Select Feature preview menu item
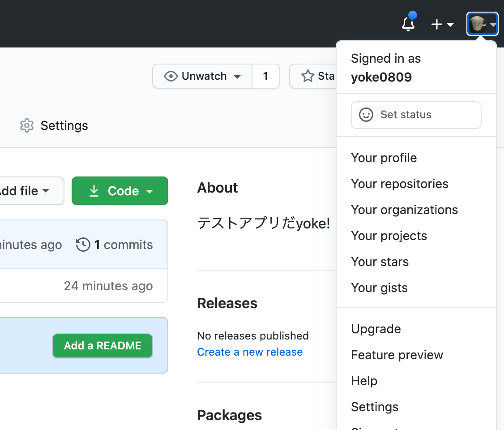 (416, 355)
